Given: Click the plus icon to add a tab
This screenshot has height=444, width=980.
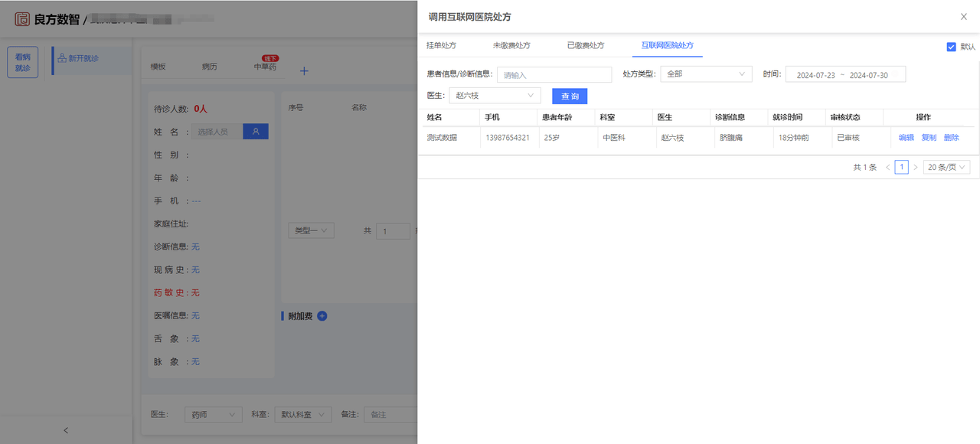Looking at the screenshot, I should [x=304, y=71].
